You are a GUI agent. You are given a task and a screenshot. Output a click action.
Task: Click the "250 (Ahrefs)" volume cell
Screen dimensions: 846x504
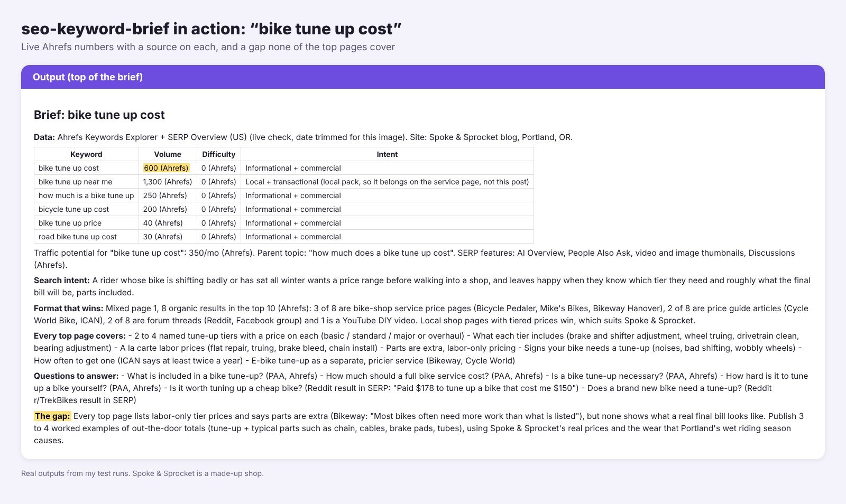click(168, 195)
